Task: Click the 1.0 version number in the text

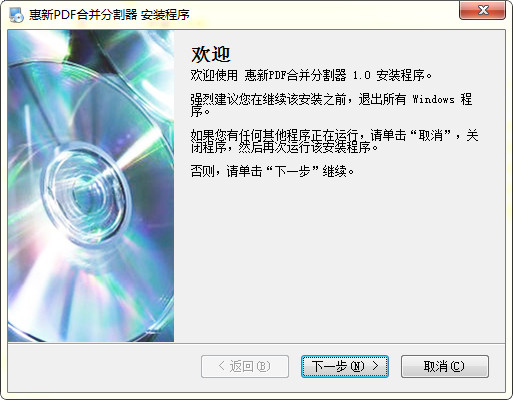Action: point(361,76)
